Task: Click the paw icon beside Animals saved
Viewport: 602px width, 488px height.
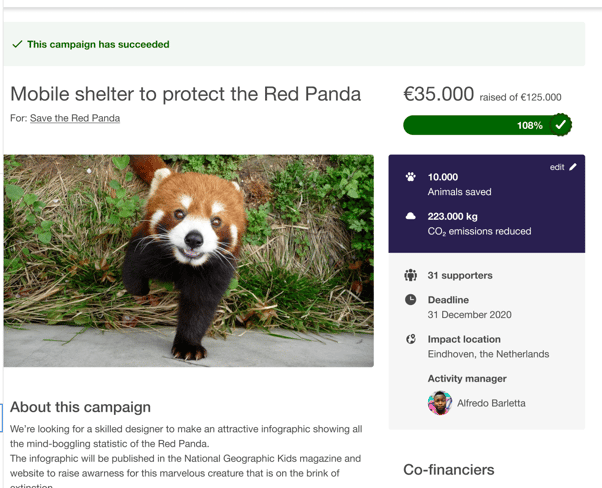Action: coord(411,177)
